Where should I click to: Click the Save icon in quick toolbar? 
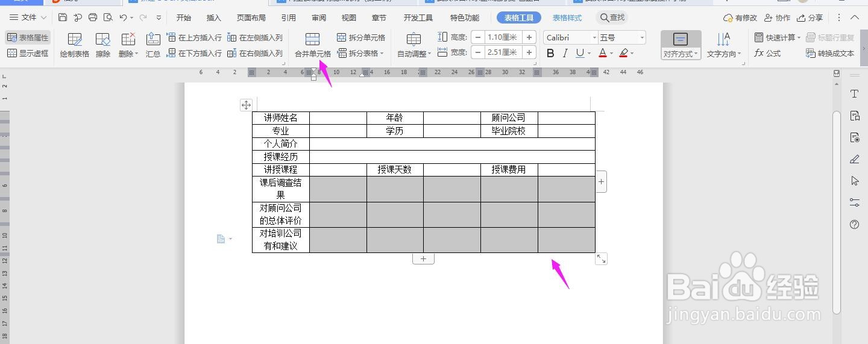(x=63, y=17)
